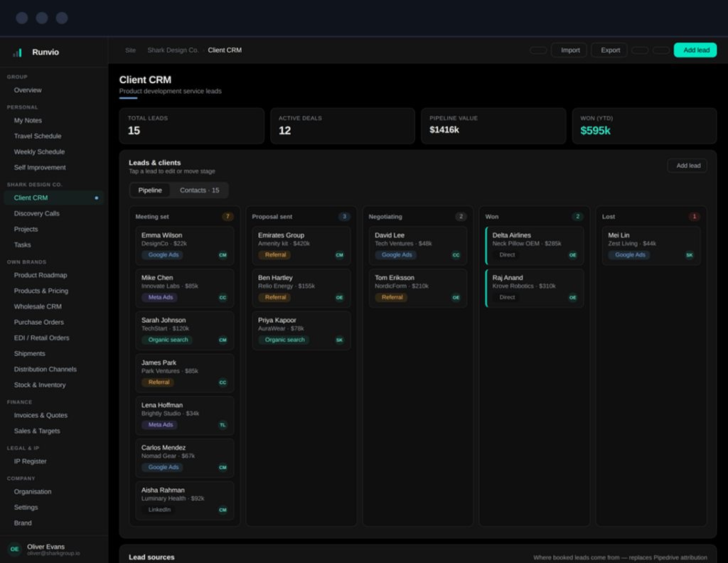
Task: Click the Import button
Action: click(x=569, y=50)
